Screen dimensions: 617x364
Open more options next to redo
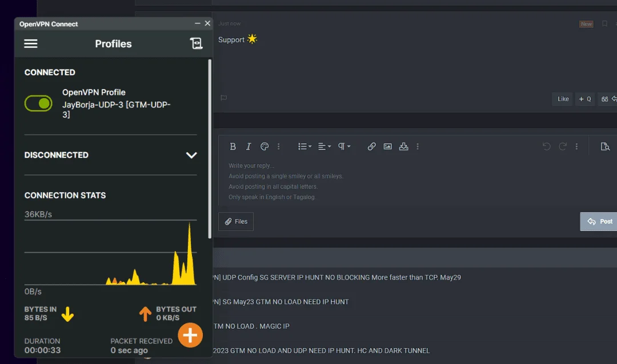click(x=576, y=147)
